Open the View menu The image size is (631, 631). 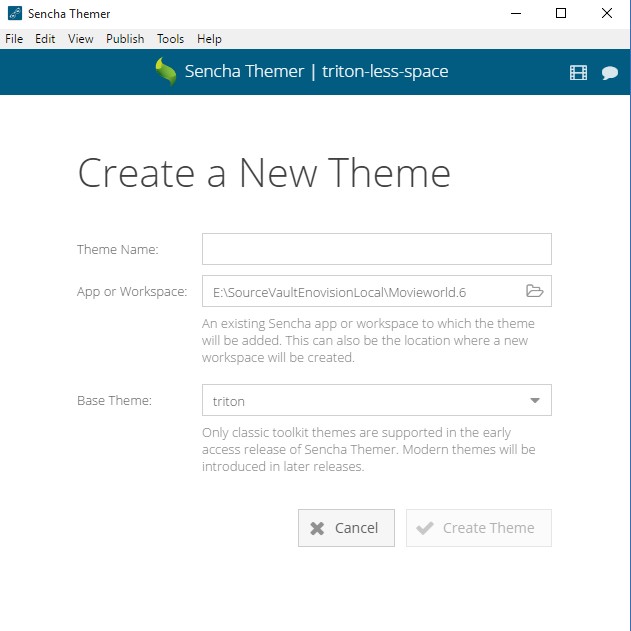pos(80,39)
